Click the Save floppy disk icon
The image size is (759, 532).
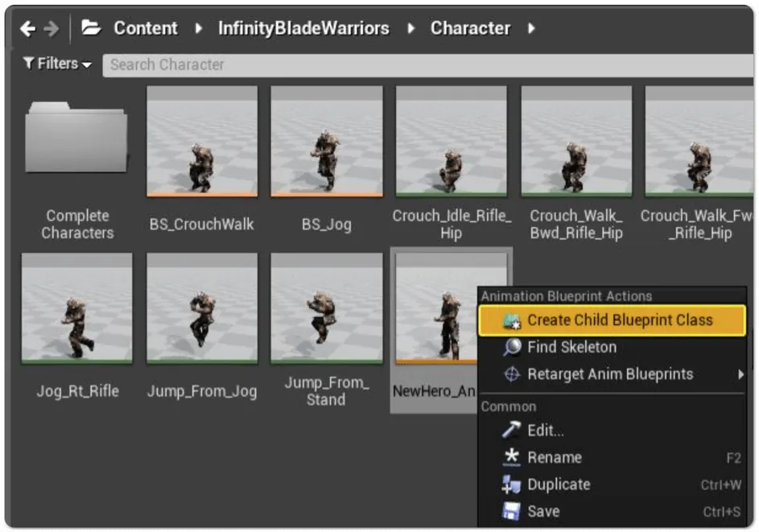pos(511,511)
